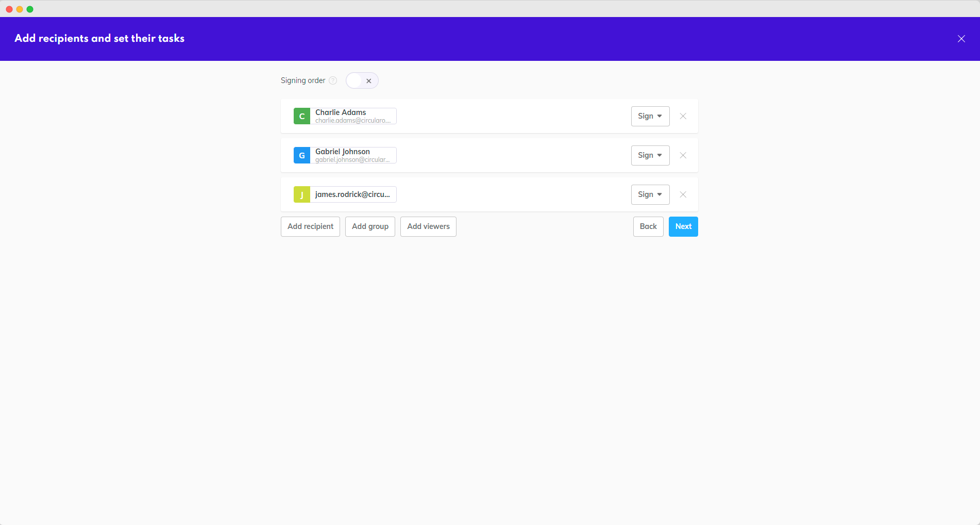
Task: Open Sign dropdown for james.rodrick
Action: tap(650, 194)
